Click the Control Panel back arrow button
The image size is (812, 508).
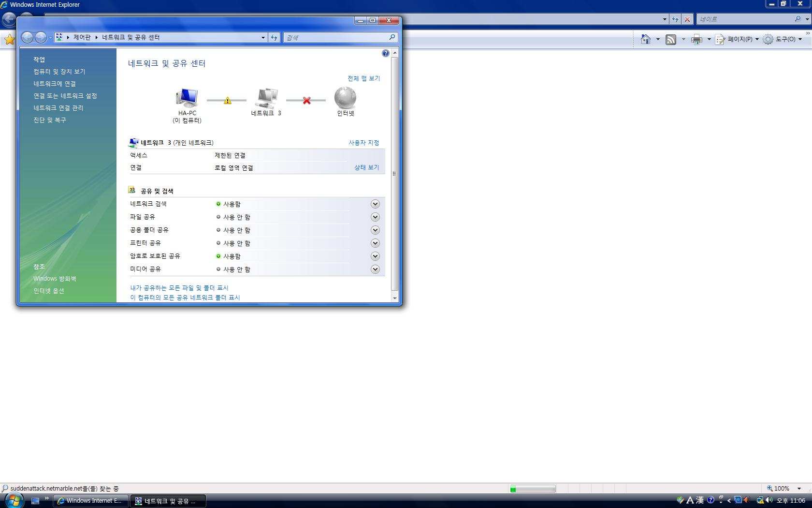28,37
